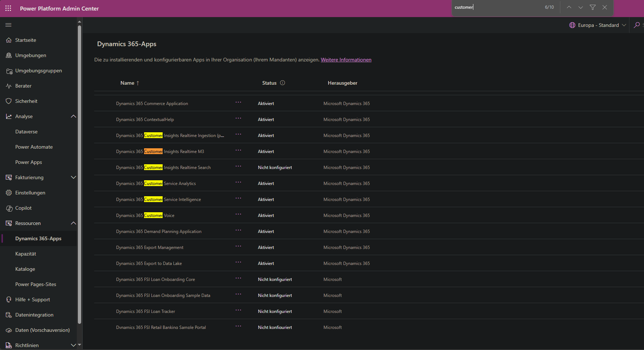Screen dimensions: 644x350
Task: Click the Ressourcen icon
Action: point(9,223)
